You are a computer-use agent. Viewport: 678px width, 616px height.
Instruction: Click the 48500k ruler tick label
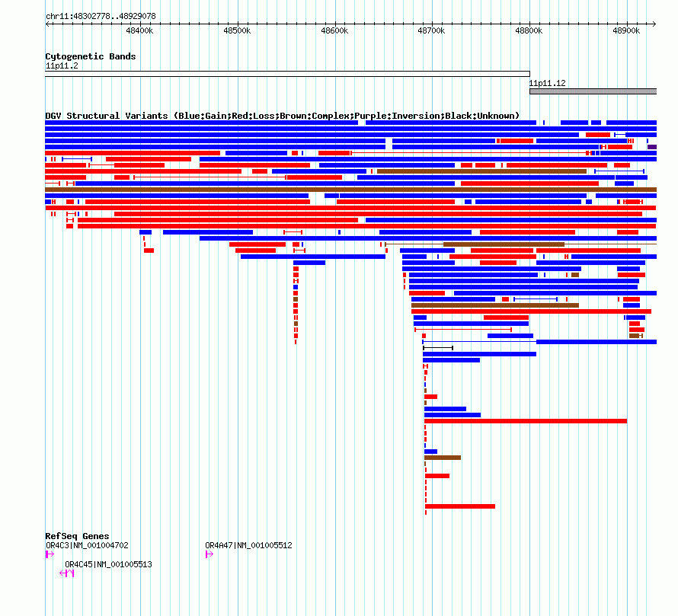coord(237,30)
